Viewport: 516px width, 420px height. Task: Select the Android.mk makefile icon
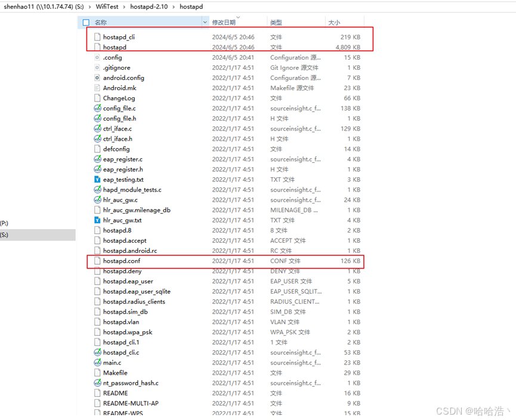coord(97,88)
